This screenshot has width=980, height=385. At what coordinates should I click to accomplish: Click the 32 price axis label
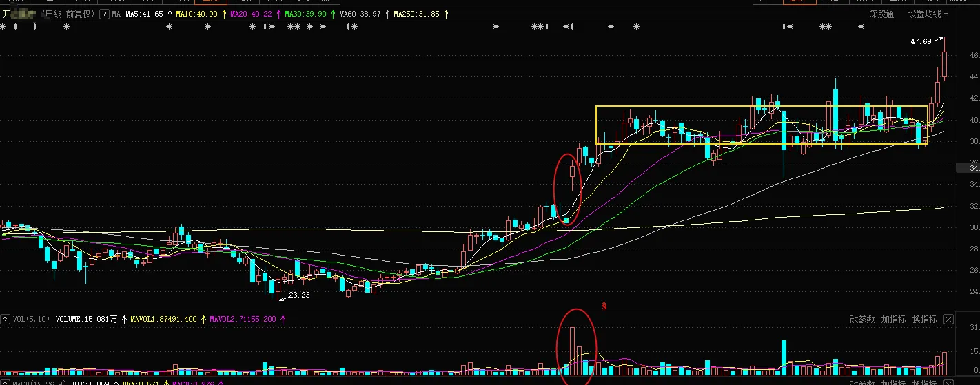[x=974, y=206]
